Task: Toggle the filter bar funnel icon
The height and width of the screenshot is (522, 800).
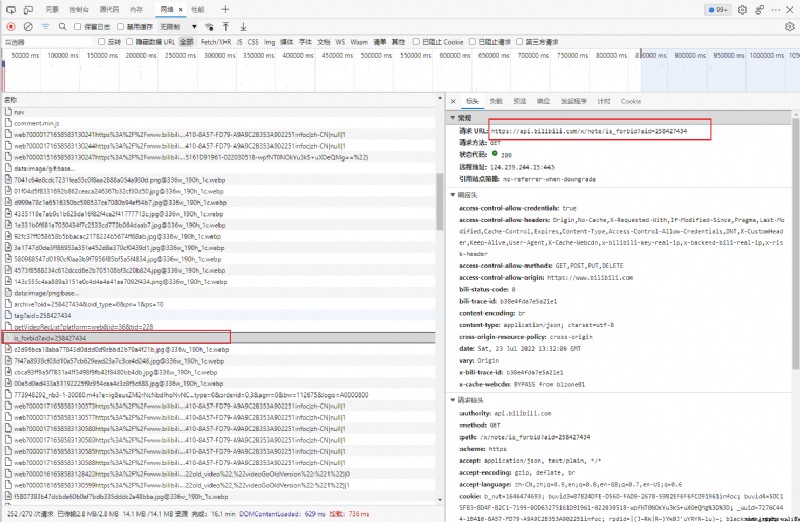Action: [x=45, y=27]
